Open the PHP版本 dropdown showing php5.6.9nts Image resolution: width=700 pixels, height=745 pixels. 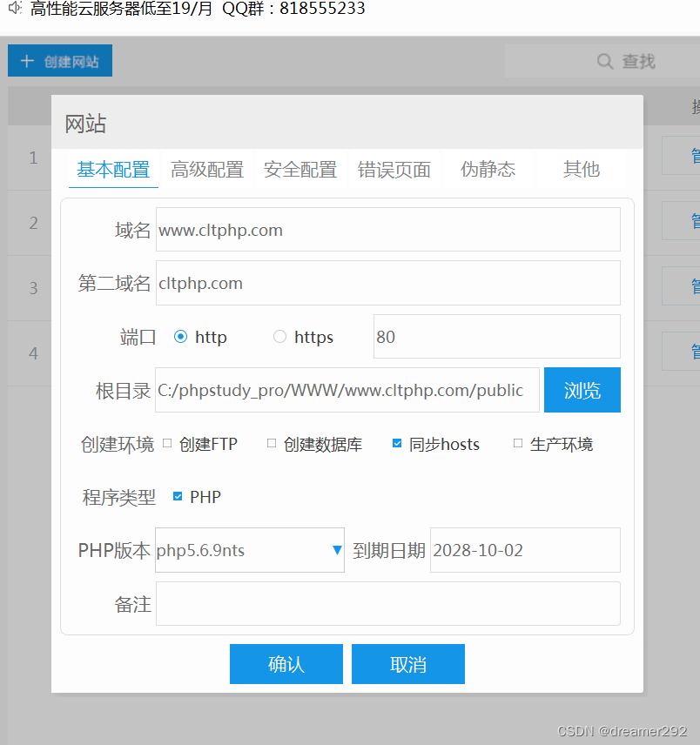[244, 550]
